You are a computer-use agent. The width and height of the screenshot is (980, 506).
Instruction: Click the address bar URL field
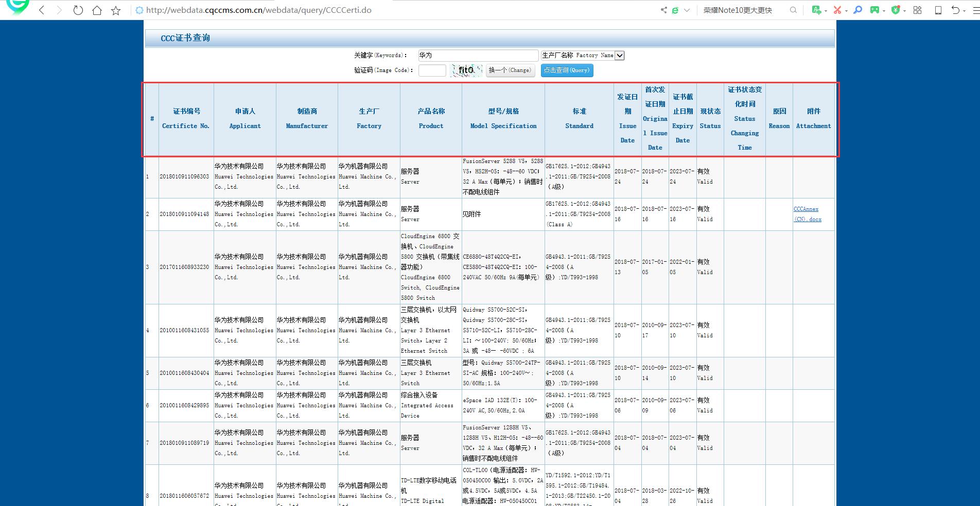coord(396,10)
